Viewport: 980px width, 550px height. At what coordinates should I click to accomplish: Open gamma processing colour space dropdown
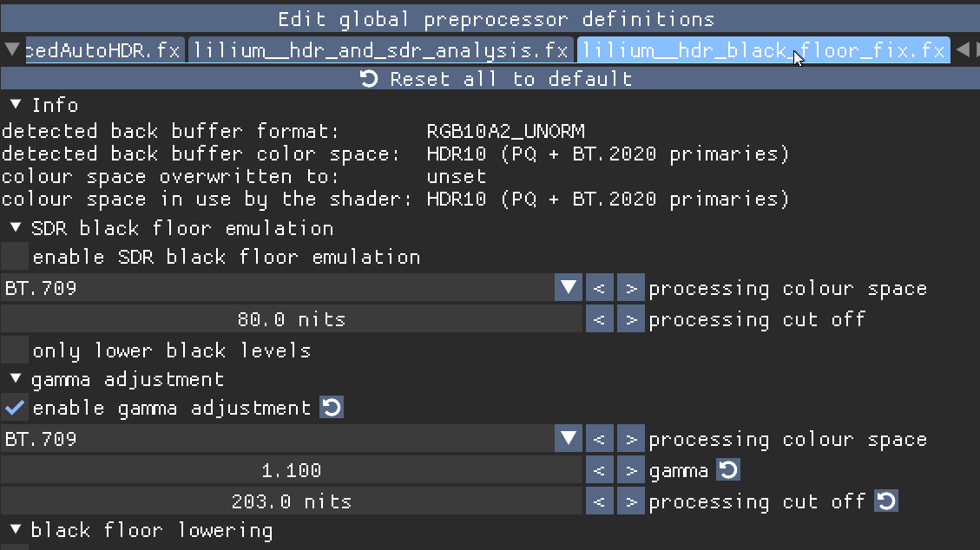569,439
